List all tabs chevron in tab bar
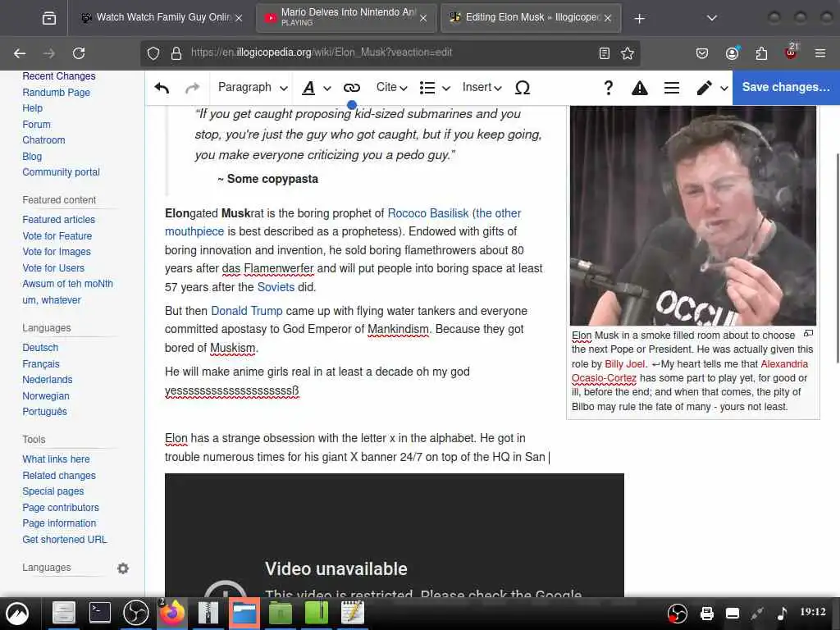The width and height of the screenshot is (840, 630). (x=712, y=19)
